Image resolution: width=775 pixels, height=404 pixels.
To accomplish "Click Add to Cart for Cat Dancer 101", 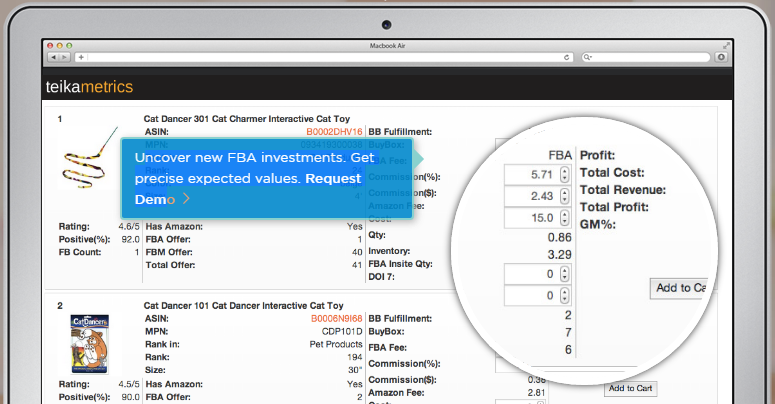I will pos(631,388).
